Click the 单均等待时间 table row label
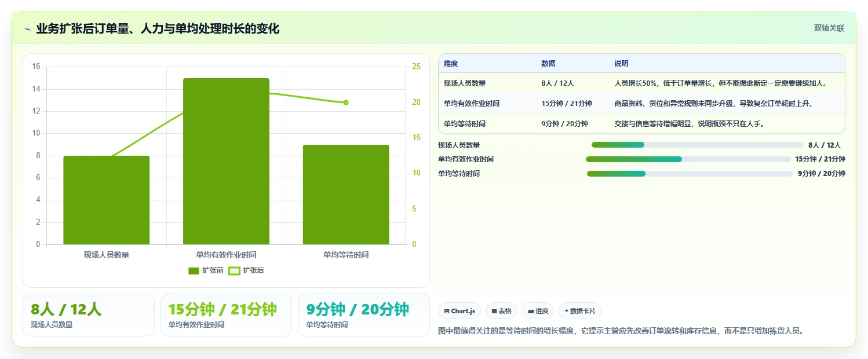 pyautogui.click(x=465, y=124)
